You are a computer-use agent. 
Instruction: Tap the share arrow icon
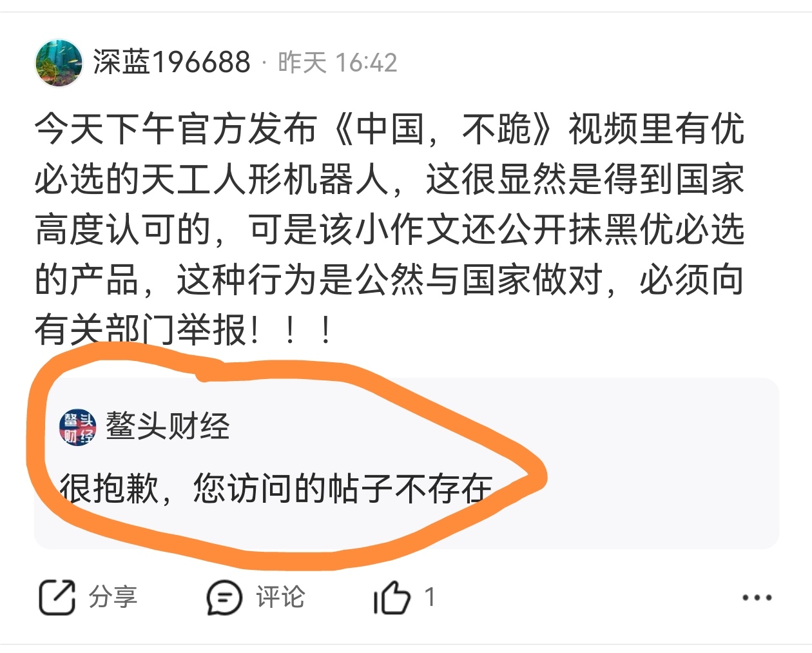click(57, 597)
